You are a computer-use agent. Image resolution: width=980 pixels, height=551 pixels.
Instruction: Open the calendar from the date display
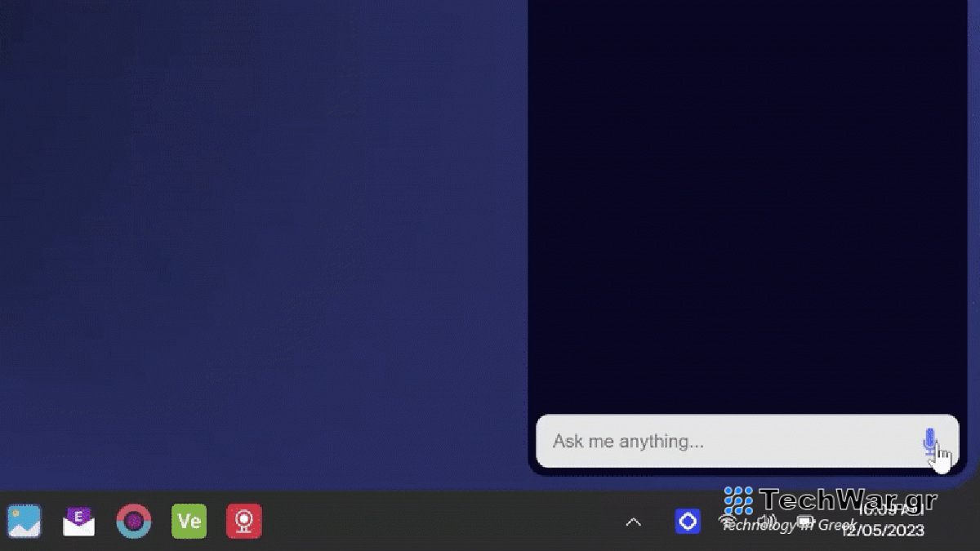point(884,530)
